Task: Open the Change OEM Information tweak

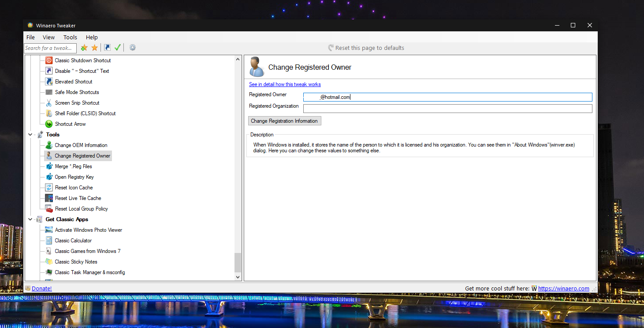Action: click(x=81, y=145)
